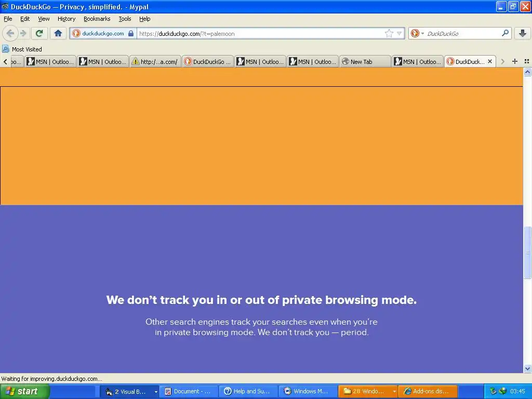The image size is (532, 399).
Task: Click the 'Waiting for improving.duckduckgo.com' status text
Action: [51, 379]
